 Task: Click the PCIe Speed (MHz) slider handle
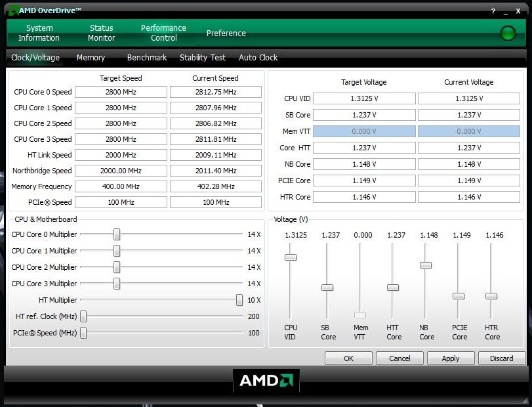point(83,333)
